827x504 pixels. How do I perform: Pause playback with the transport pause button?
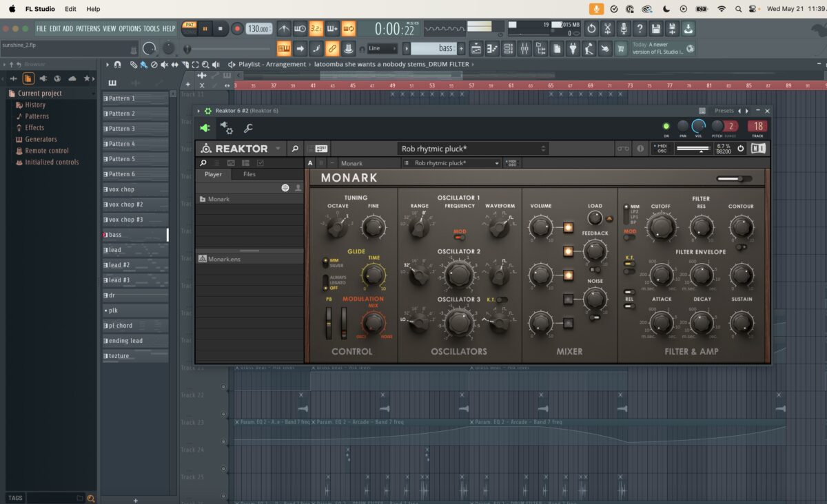click(205, 28)
